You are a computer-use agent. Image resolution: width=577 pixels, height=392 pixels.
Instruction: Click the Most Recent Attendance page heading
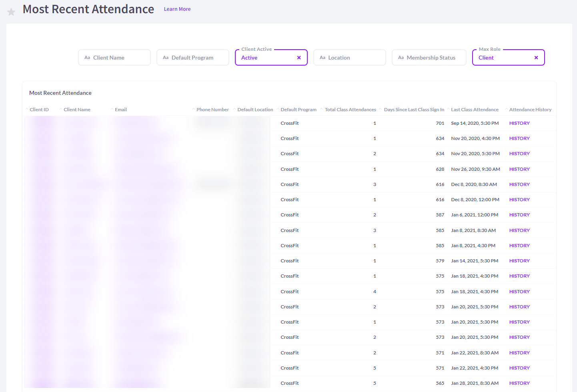click(88, 9)
